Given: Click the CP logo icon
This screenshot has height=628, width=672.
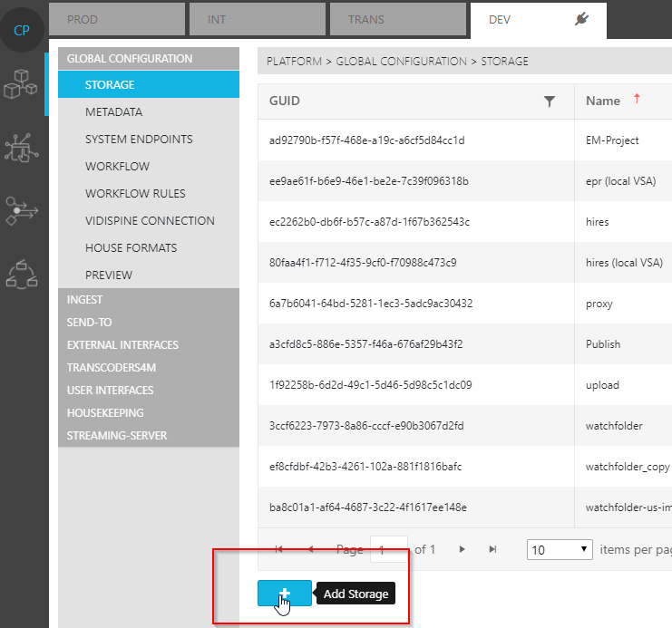Looking at the screenshot, I should (22, 30).
